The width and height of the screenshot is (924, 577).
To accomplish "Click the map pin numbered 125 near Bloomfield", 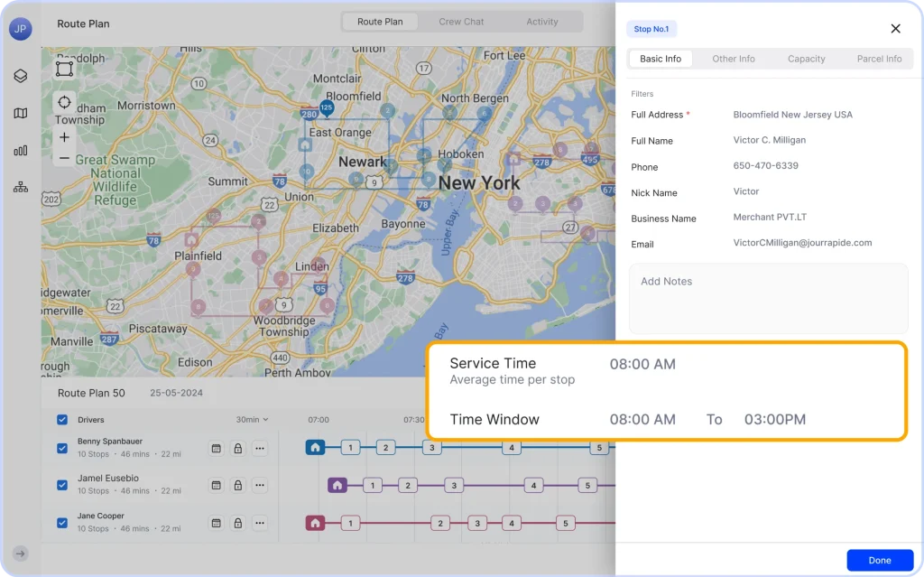I will point(327,108).
